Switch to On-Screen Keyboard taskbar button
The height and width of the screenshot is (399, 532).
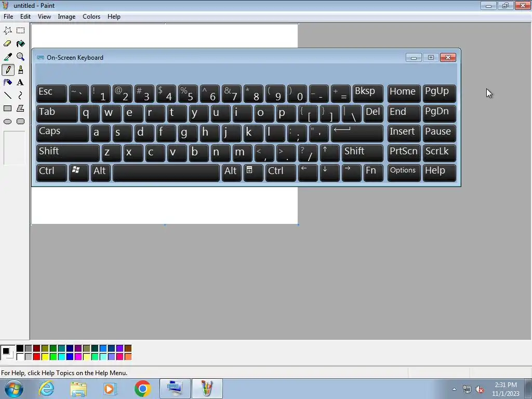pos(175,389)
